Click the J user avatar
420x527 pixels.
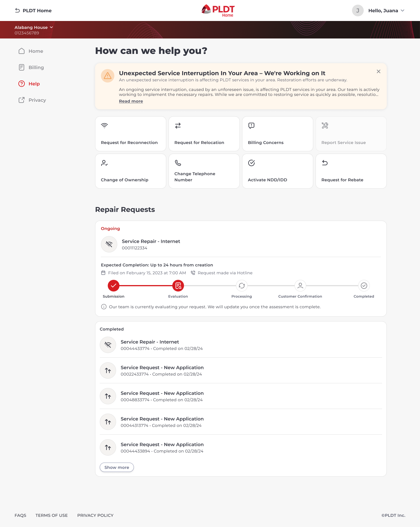[358, 10]
